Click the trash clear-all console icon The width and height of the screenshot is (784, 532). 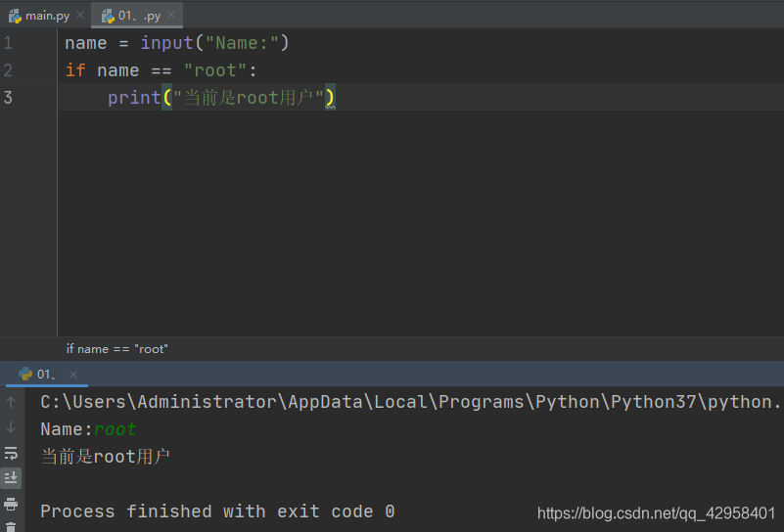tap(11, 527)
